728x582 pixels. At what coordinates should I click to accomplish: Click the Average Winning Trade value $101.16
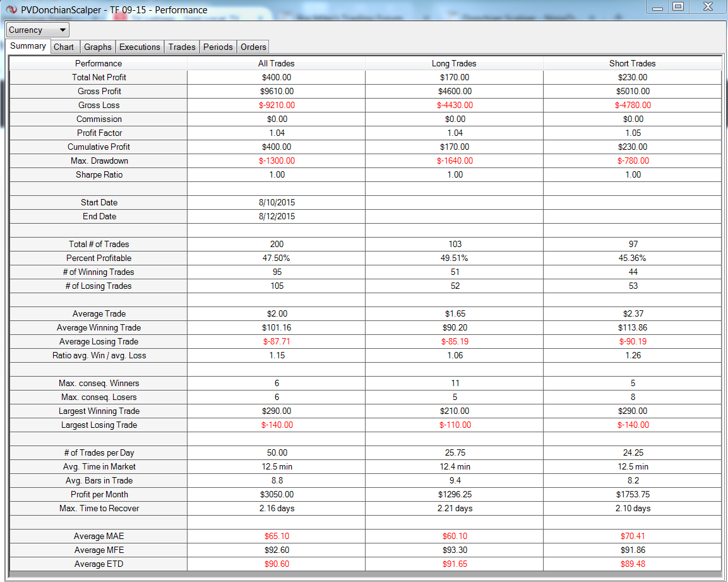(277, 328)
